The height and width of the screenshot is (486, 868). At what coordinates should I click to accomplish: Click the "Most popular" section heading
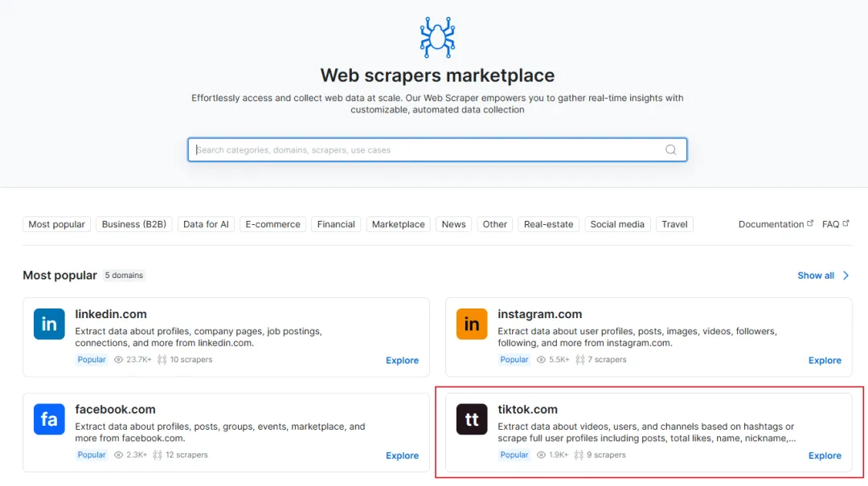click(x=59, y=275)
